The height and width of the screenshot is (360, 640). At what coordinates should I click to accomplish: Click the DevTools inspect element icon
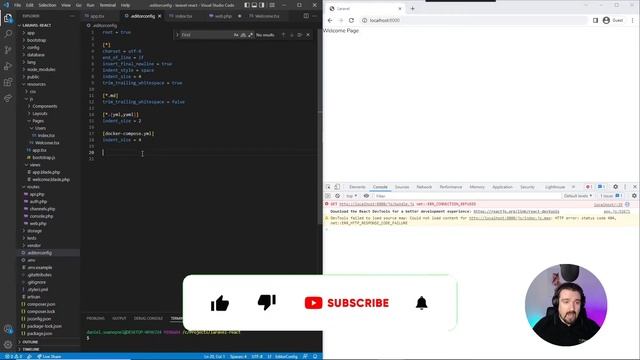coord(328,187)
